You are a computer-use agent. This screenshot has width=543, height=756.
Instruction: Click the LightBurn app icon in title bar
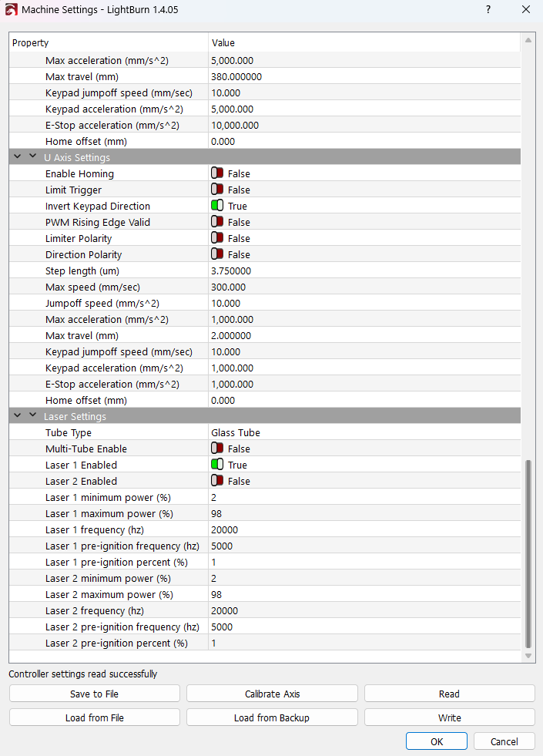(11, 10)
